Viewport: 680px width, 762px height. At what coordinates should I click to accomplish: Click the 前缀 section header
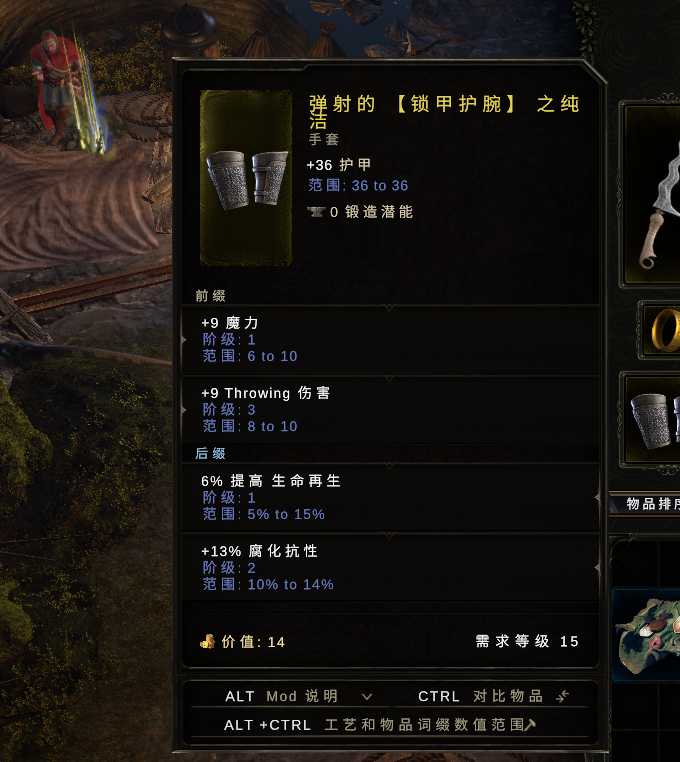tap(210, 295)
